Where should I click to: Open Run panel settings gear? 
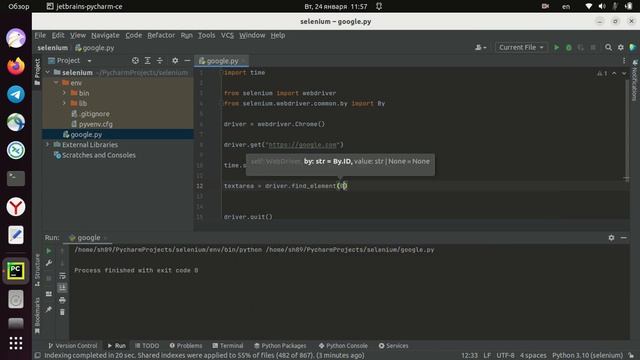coord(611,238)
